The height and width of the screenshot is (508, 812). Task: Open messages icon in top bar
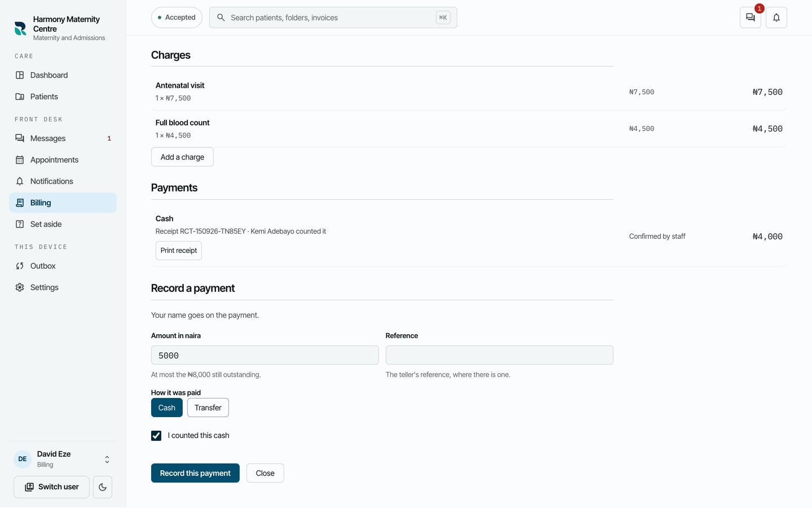(x=751, y=17)
